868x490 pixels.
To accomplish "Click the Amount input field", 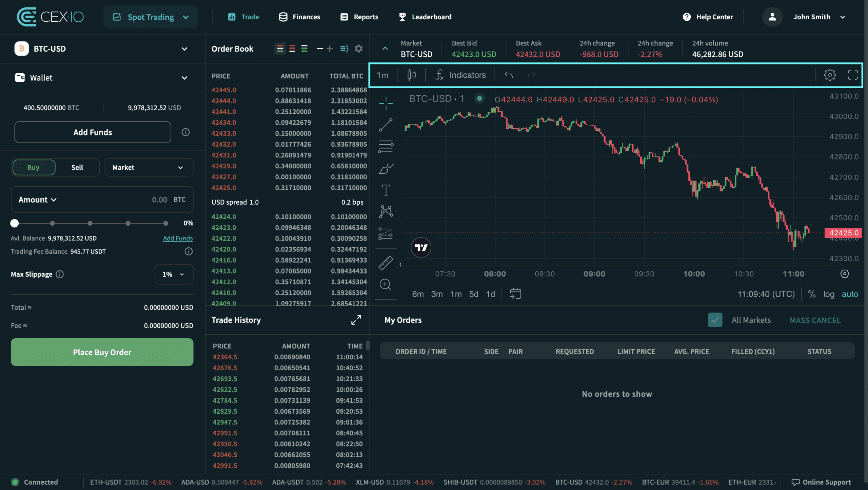I will pos(102,200).
